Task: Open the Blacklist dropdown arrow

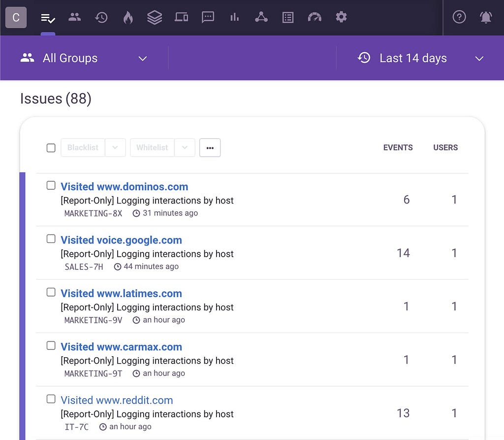Action: click(x=115, y=148)
